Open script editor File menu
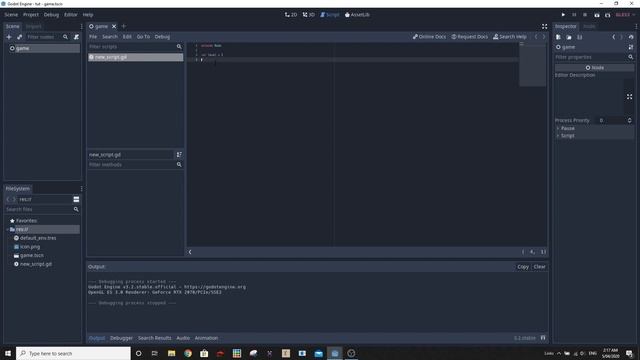Image resolution: width=640 pixels, height=360 pixels. pyautogui.click(x=93, y=37)
